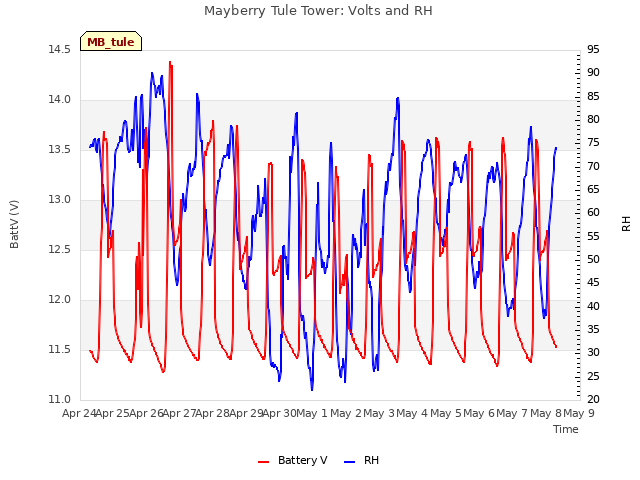This screenshot has height=480, width=640.
Task: Click the 'May 2' date tick label
Action: click(x=346, y=414)
